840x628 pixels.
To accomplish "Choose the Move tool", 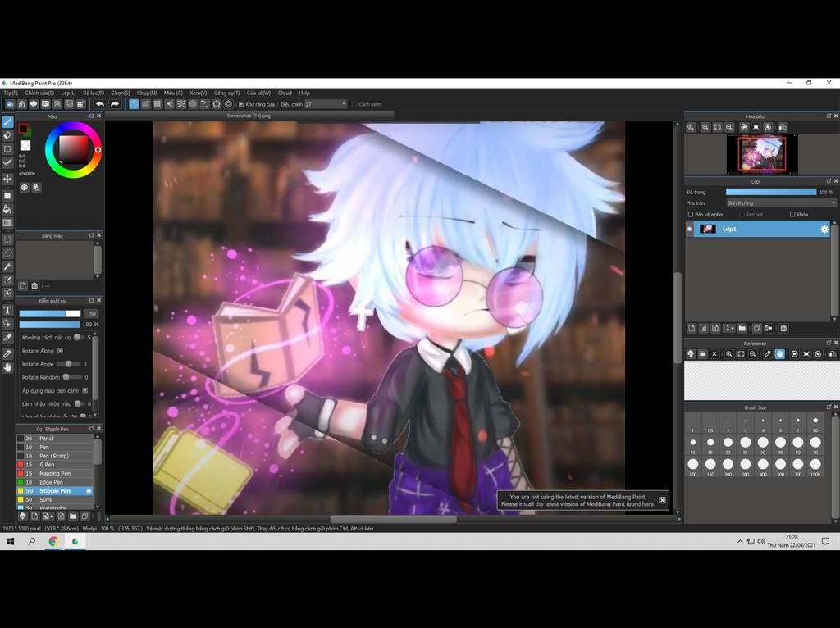I will (7, 179).
